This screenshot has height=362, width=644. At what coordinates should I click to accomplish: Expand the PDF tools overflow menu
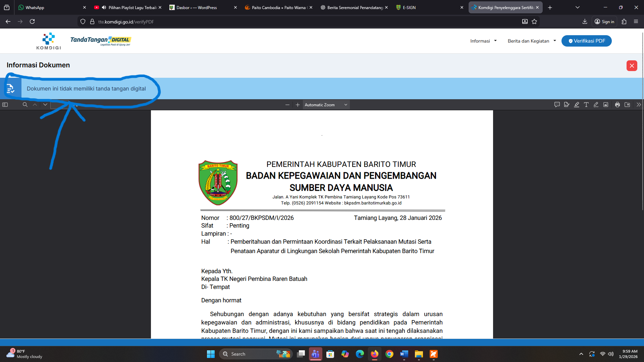[639, 105]
